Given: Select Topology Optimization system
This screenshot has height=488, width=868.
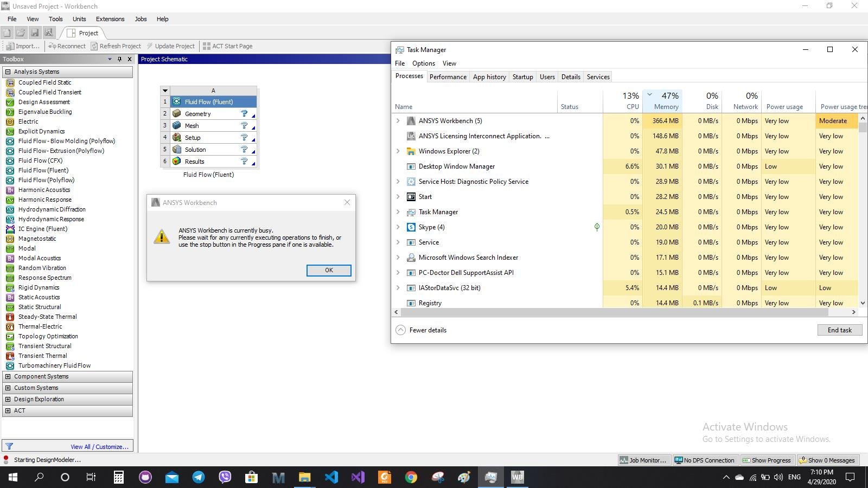Looking at the screenshot, I should pos(48,336).
